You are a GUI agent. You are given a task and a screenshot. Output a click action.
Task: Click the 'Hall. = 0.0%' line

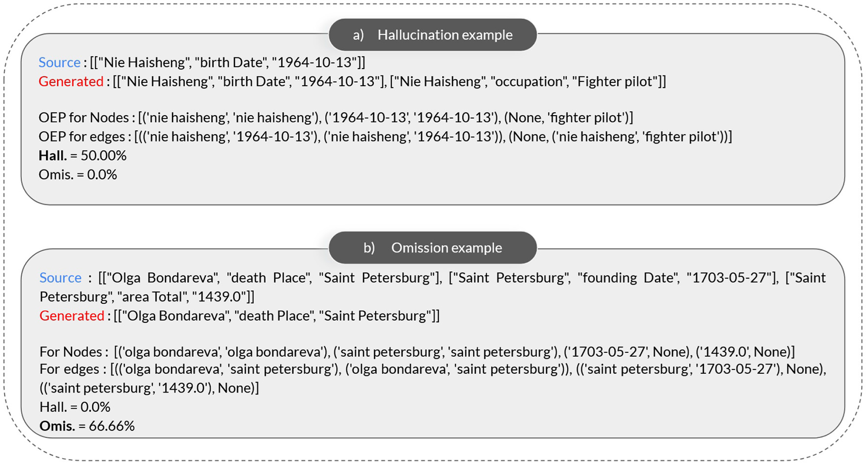coord(74,407)
